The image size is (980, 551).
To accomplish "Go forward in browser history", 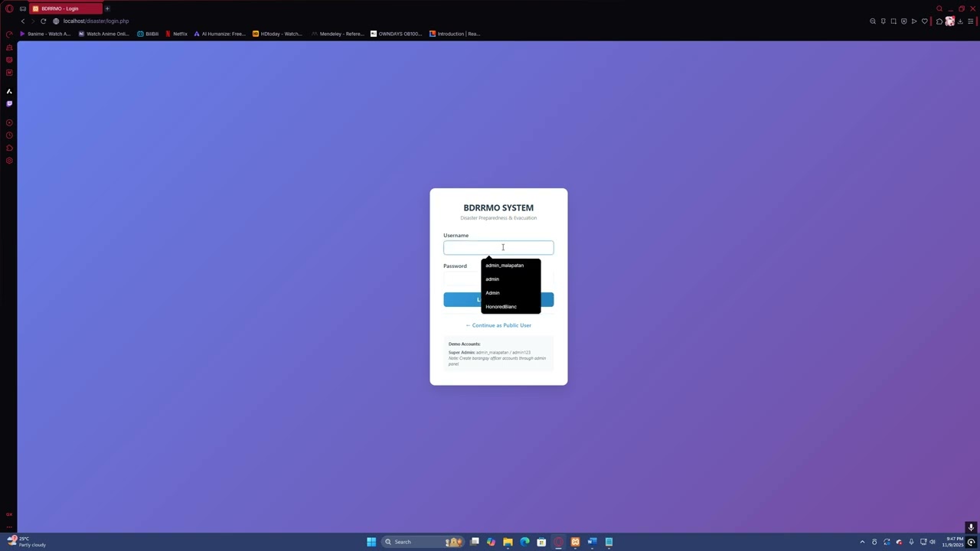I will [x=33, y=21].
